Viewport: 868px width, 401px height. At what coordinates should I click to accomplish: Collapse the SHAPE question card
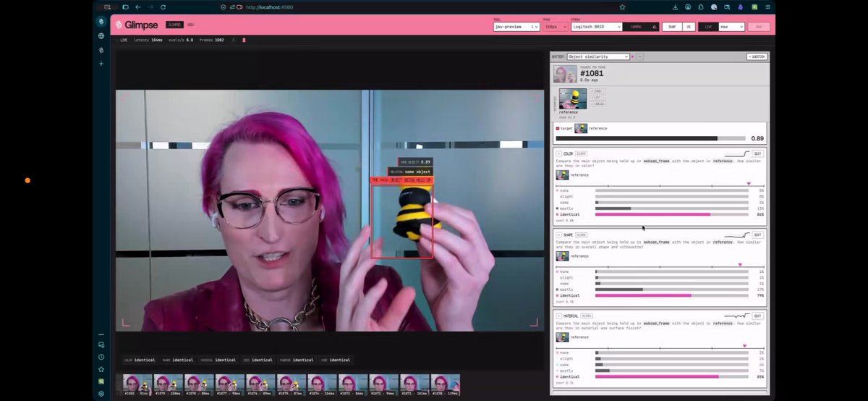click(x=558, y=235)
